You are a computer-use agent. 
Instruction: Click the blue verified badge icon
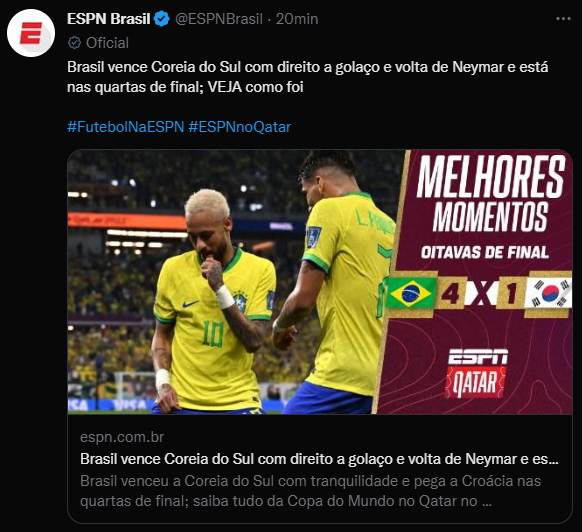pos(161,19)
